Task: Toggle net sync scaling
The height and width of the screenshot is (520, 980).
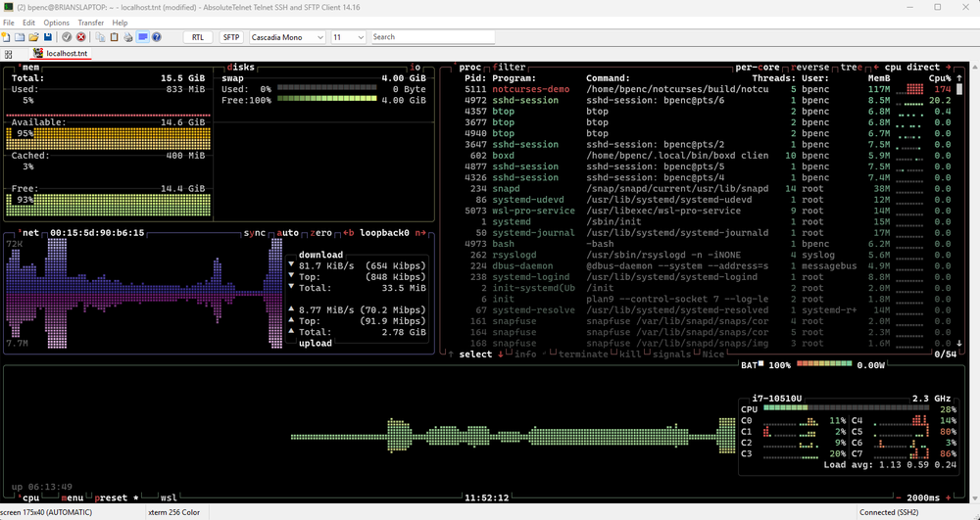Action: point(255,233)
